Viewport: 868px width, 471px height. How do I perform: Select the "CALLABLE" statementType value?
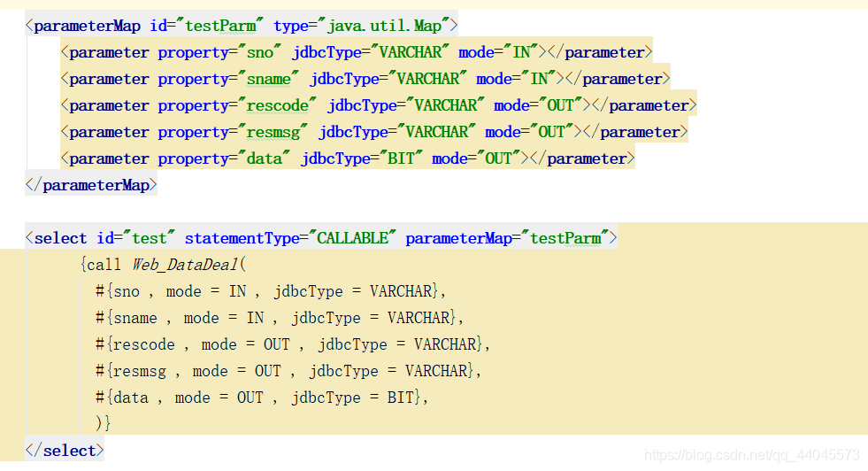coord(352,238)
